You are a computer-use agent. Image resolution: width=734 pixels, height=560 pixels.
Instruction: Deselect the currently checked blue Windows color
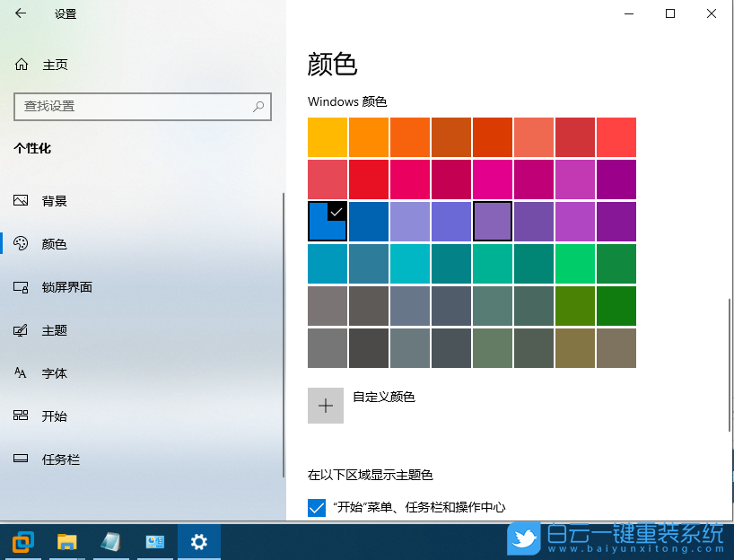pyautogui.click(x=328, y=222)
